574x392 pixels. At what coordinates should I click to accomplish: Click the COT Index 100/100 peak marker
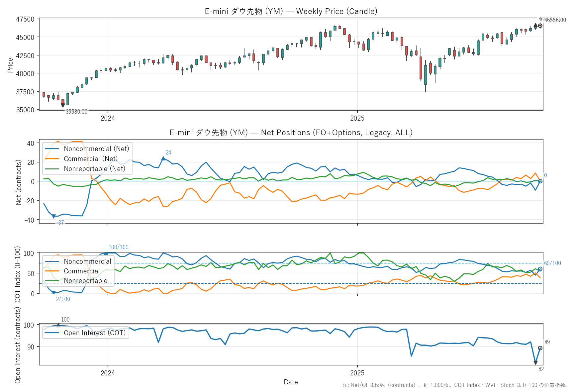point(106,253)
